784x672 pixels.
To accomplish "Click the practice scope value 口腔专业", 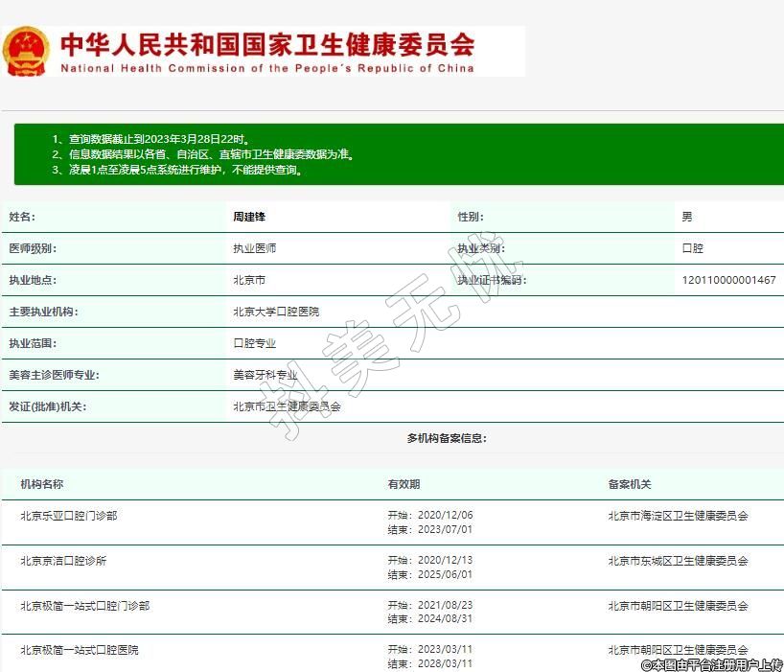I will [254, 343].
